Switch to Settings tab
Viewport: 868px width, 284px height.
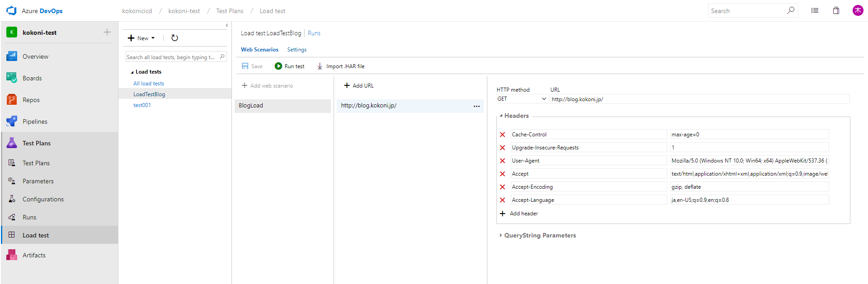[297, 50]
